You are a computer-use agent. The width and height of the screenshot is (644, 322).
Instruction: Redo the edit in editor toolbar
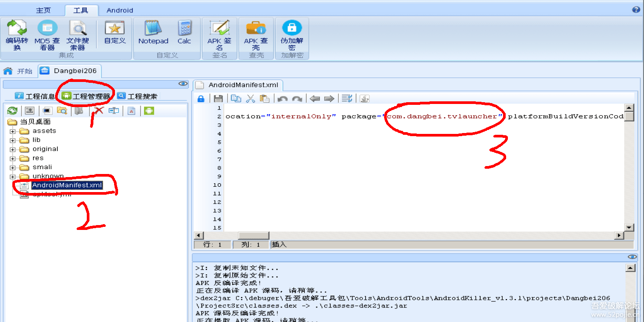pos(297,99)
